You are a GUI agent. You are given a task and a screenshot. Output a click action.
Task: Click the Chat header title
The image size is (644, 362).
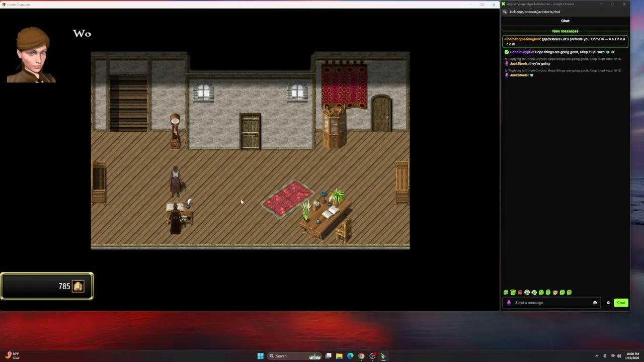click(565, 21)
